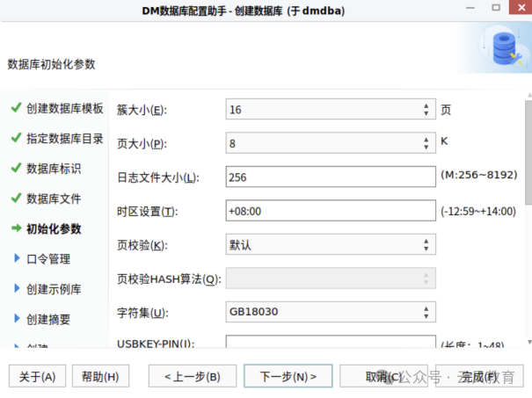Click the 页大小 spinner arrows

click(426, 142)
